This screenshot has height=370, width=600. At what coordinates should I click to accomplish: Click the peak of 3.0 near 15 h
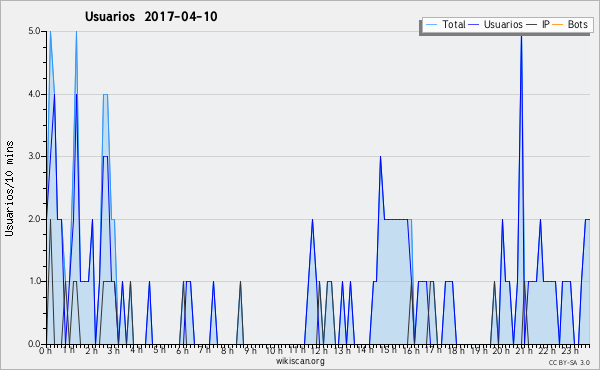point(380,157)
